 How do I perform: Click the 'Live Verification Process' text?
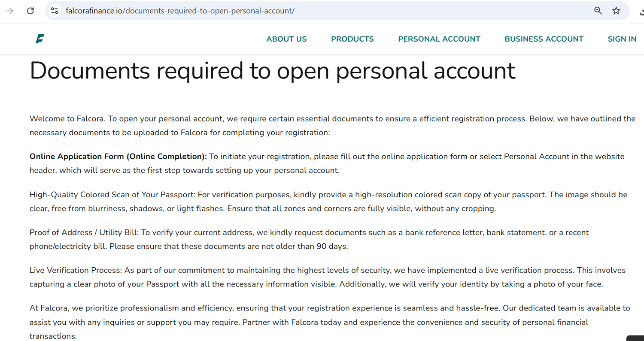point(76,270)
